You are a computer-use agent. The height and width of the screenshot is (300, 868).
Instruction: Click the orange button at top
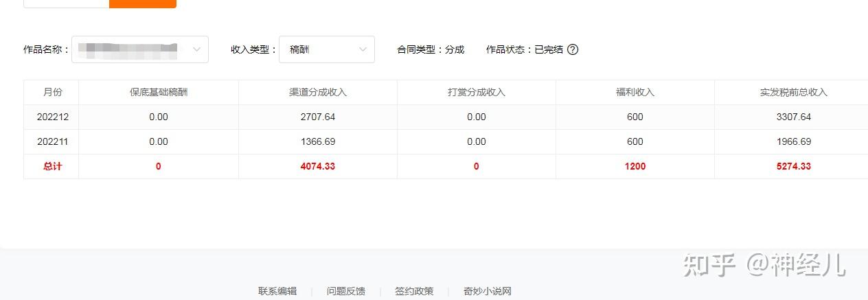pyautogui.click(x=143, y=3)
